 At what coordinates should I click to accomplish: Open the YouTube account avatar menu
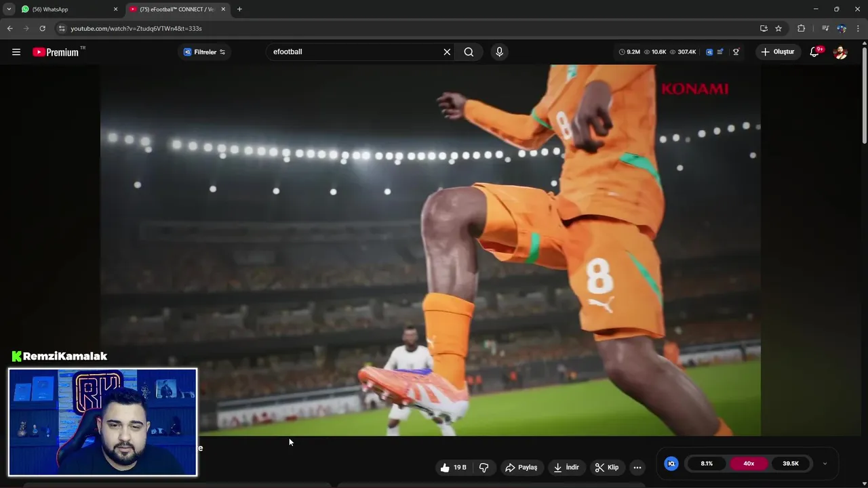(x=840, y=52)
